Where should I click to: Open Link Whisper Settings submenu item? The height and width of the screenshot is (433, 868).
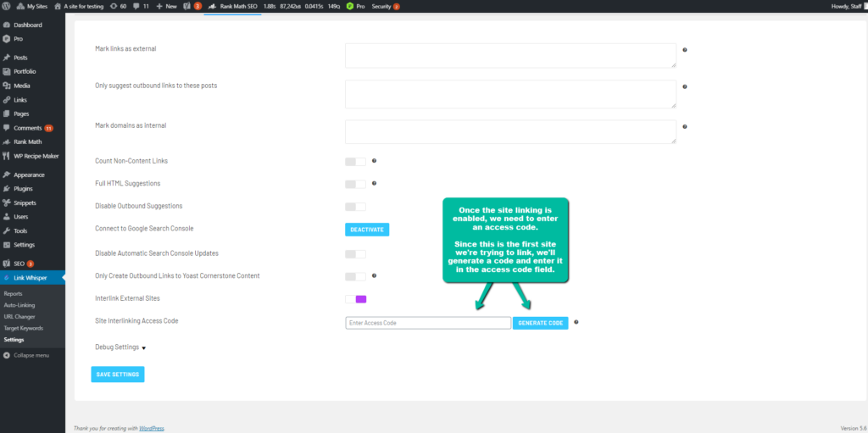point(14,340)
